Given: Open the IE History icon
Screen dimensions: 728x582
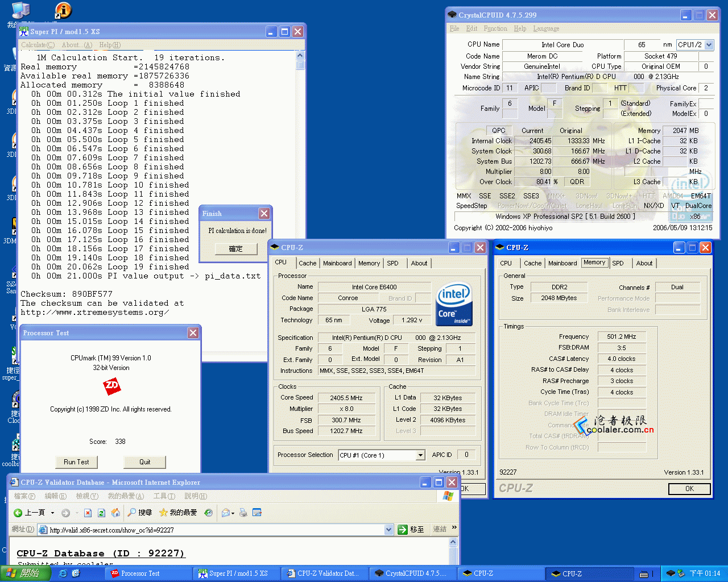Looking at the screenshot, I should [209, 513].
